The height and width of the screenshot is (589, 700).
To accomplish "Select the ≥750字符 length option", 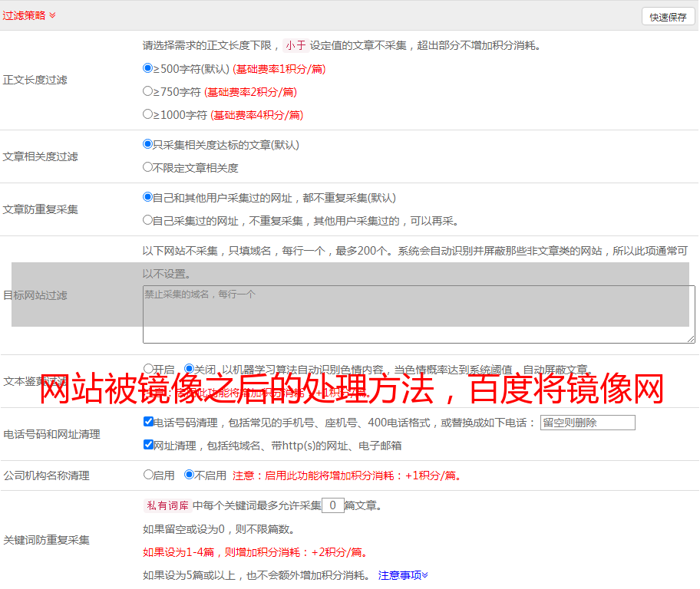I will tap(148, 91).
